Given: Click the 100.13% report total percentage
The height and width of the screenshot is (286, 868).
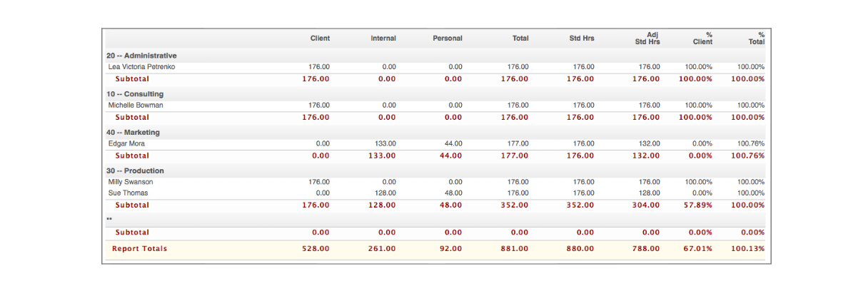Looking at the screenshot, I should tap(748, 249).
